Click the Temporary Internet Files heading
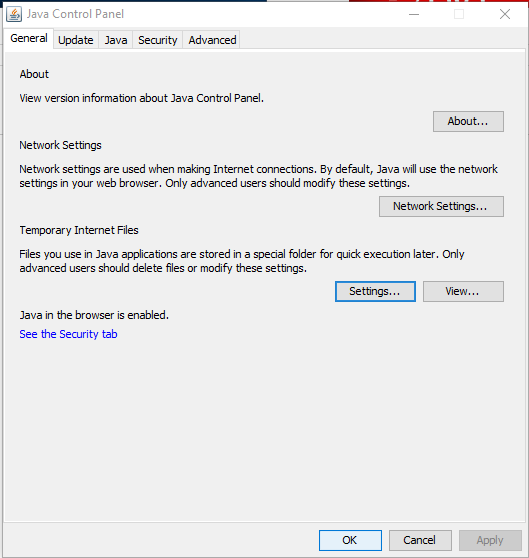 79,230
